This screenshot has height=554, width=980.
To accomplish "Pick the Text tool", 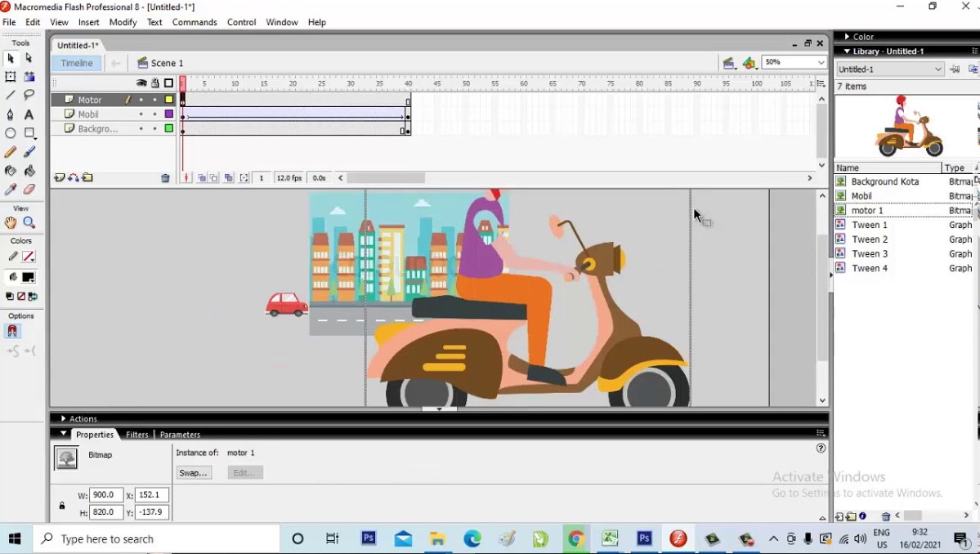I will pyautogui.click(x=28, y=114).
